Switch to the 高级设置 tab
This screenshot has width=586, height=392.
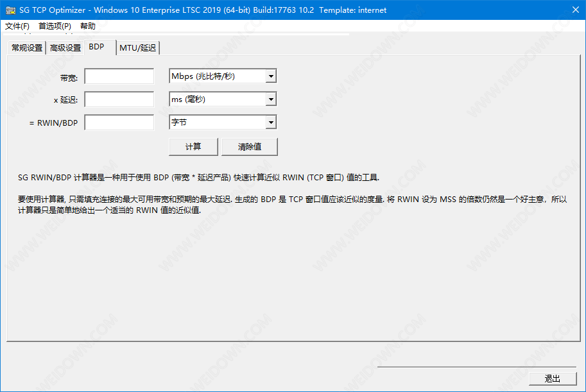[65, 48]
